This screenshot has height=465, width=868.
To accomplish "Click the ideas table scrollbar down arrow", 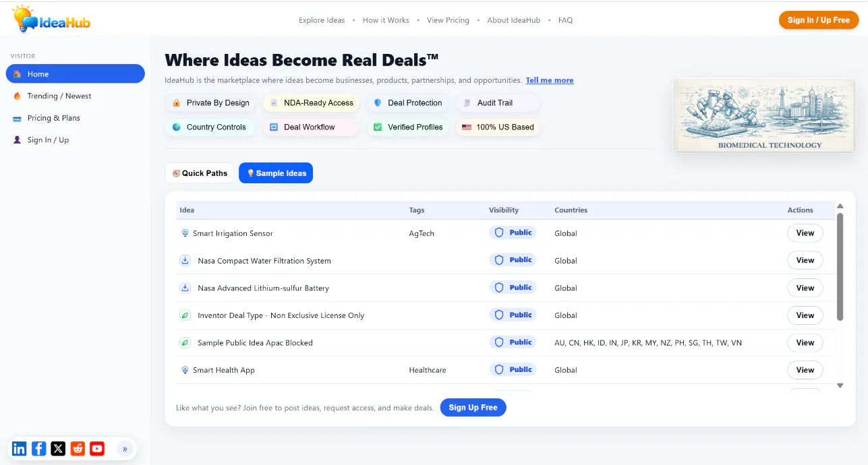I will pyautogui.click(x=840, y=385).
